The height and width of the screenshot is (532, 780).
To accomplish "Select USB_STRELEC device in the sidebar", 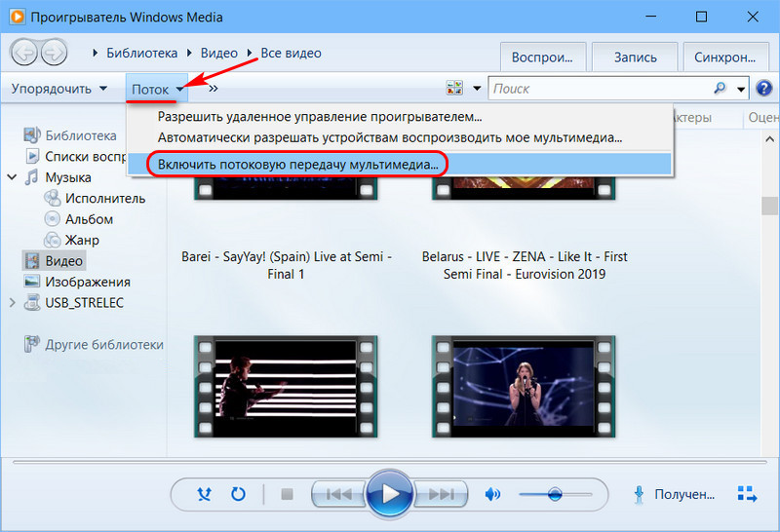I will click(x=74, y=303).
